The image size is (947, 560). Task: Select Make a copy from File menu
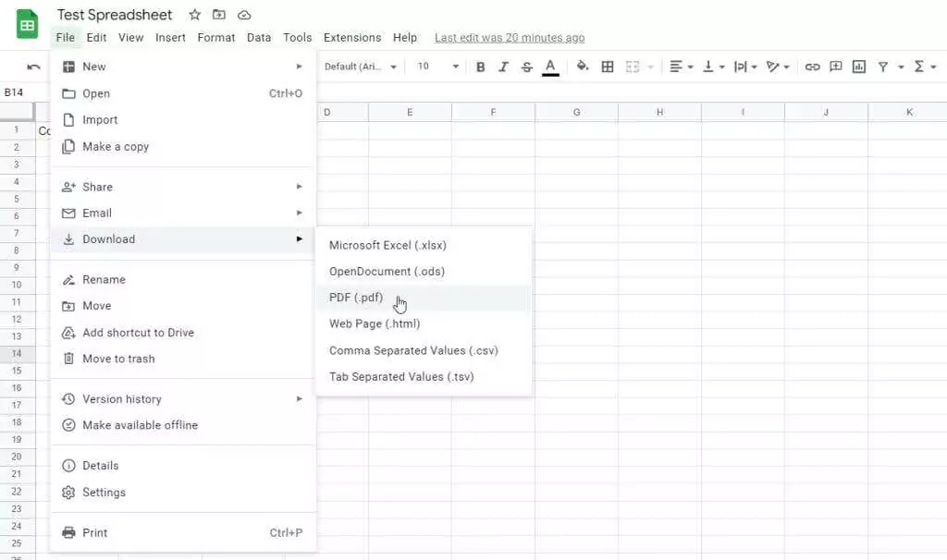point(116,146)
